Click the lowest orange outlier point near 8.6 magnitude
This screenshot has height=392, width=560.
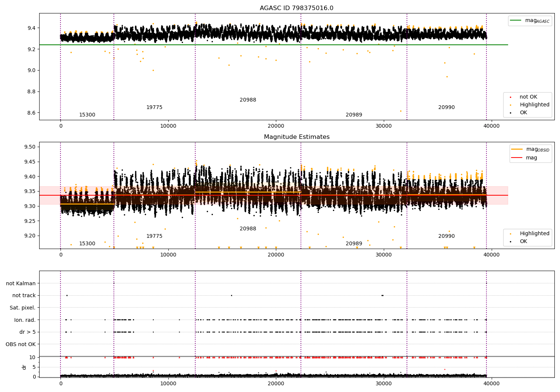pos(401,111)
